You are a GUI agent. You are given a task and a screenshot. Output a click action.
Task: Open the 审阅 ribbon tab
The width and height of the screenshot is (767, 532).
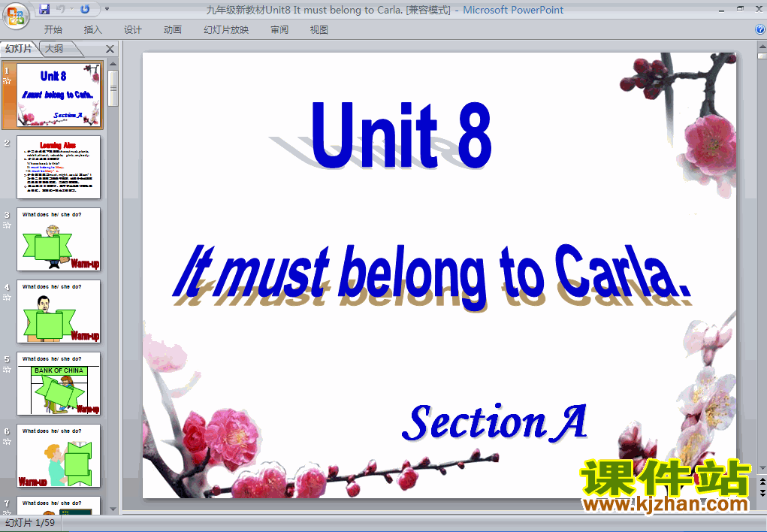tap(279, 30)
